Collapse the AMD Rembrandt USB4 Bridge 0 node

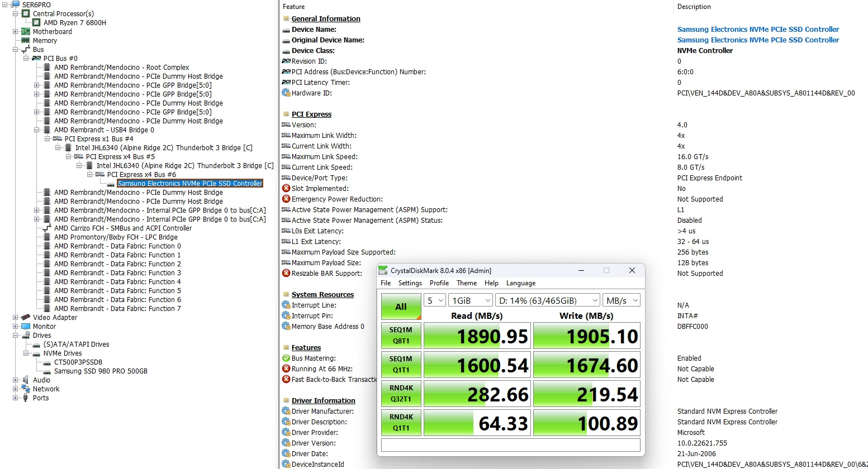pyautogui.click(x=37, y=130)
